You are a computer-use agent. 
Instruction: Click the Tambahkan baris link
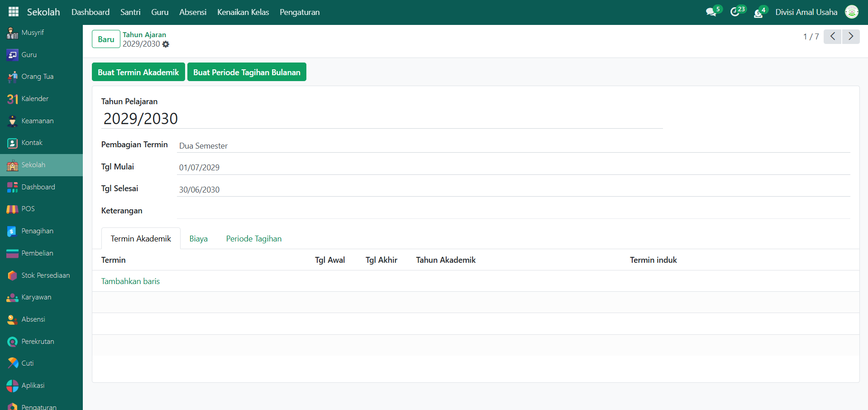pos(130,281)
